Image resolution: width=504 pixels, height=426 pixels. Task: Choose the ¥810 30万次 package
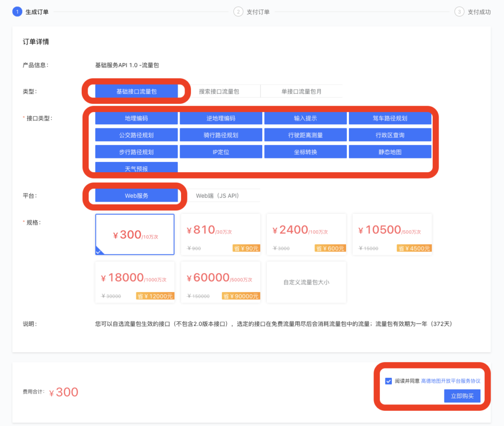[220, 235]
